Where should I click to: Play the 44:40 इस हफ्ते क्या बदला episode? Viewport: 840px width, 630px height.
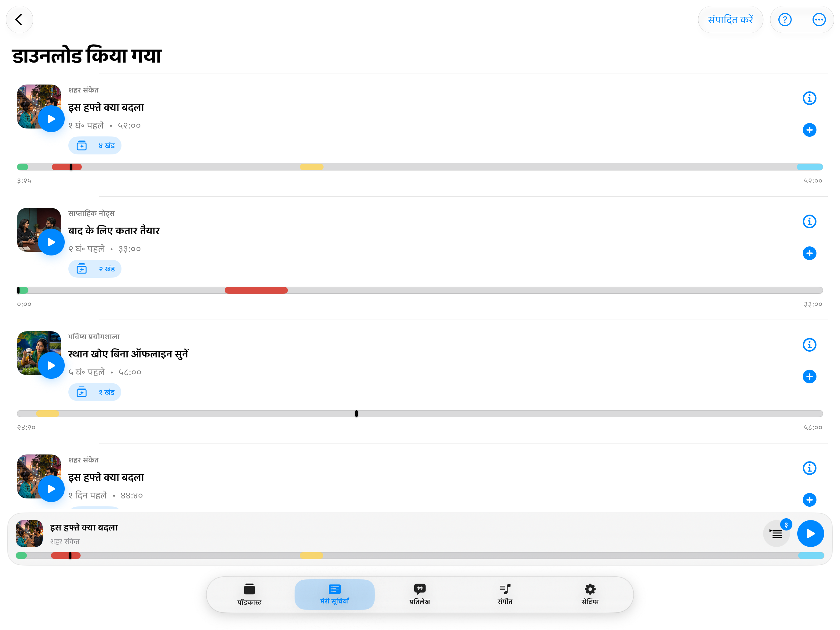tap(51, 489)
